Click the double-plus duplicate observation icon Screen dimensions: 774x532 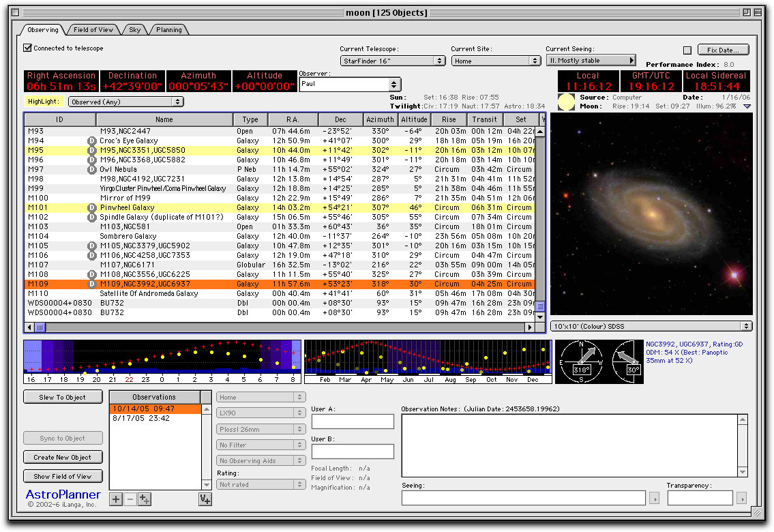click(x=145, y=499)
